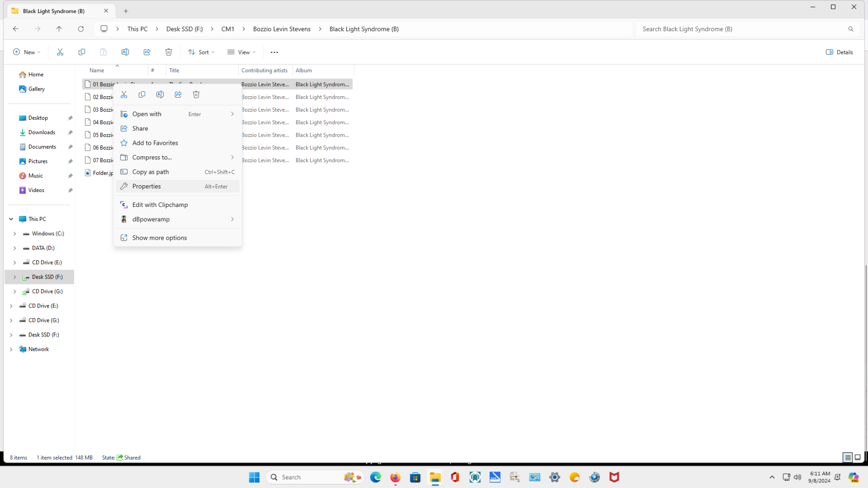Go back with the Back arrow

pos(16,29)
